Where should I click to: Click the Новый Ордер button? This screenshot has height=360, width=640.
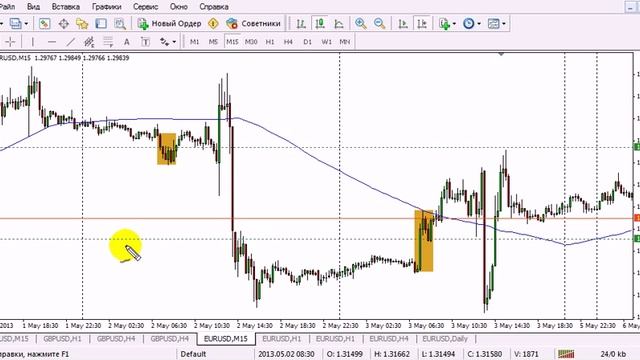pyautogui.click(x=169, y=24)
